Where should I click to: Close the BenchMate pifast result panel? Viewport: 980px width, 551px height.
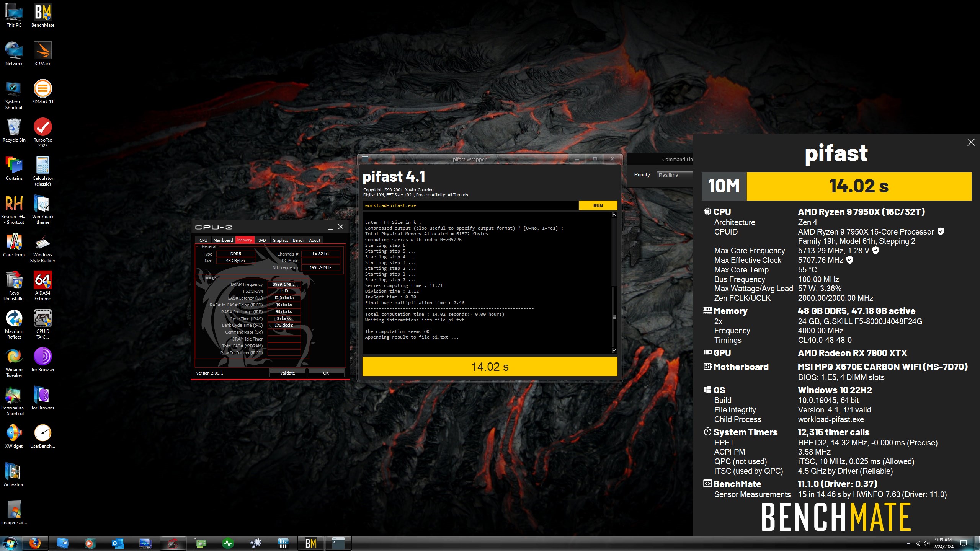point(971,142)
